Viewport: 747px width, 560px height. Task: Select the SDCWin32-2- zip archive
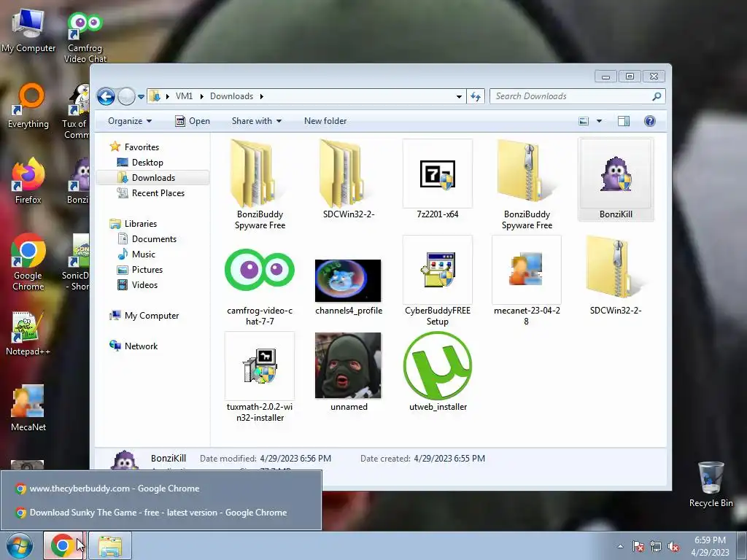(x=616, y=276)
